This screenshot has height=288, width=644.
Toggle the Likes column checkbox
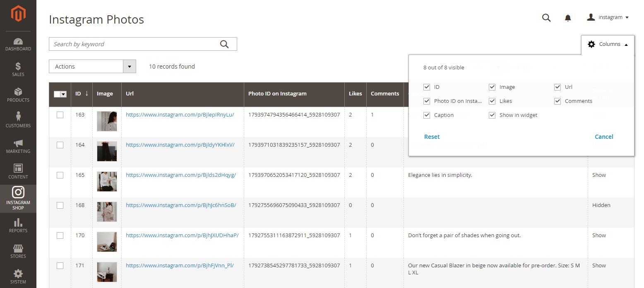tap(492, 101)
